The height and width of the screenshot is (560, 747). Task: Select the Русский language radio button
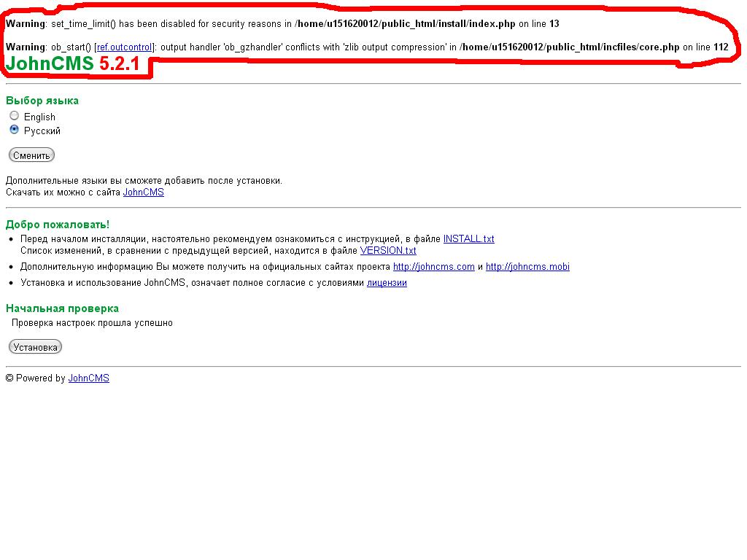(x=15, y=130)
